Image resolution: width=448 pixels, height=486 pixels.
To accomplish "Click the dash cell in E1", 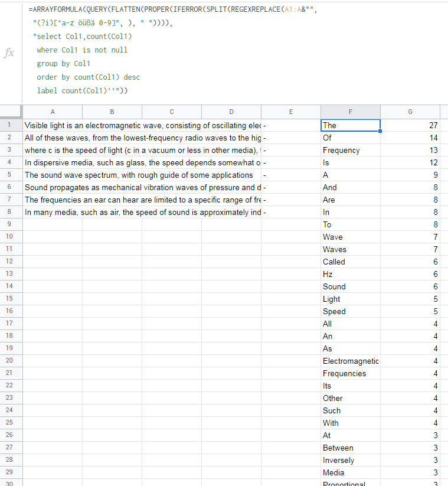I will click(x=291, y=125).
